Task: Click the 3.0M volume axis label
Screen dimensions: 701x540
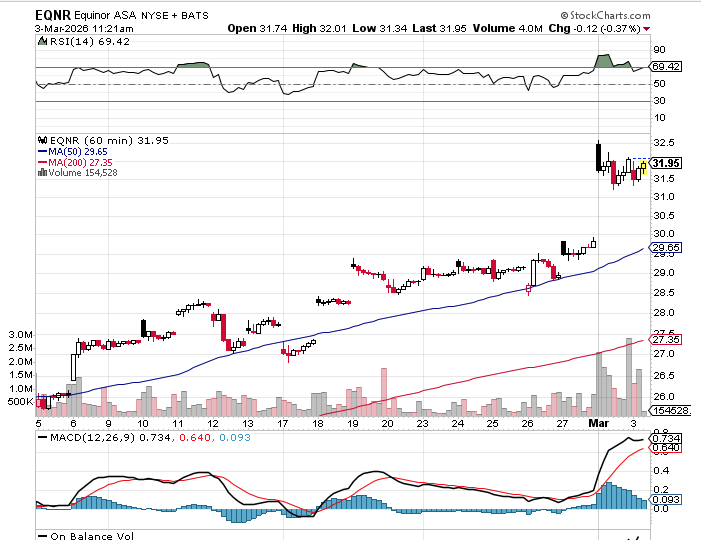Action: click(20, 335)
